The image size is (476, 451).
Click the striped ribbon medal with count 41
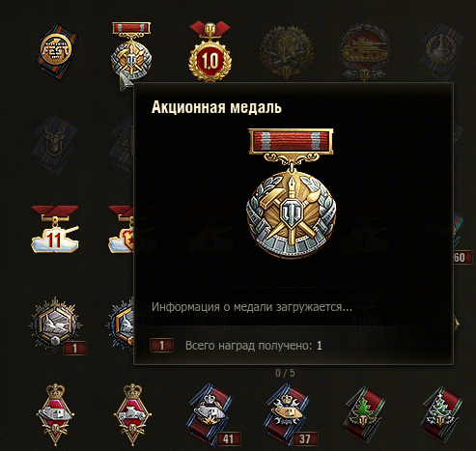[211, 414]
